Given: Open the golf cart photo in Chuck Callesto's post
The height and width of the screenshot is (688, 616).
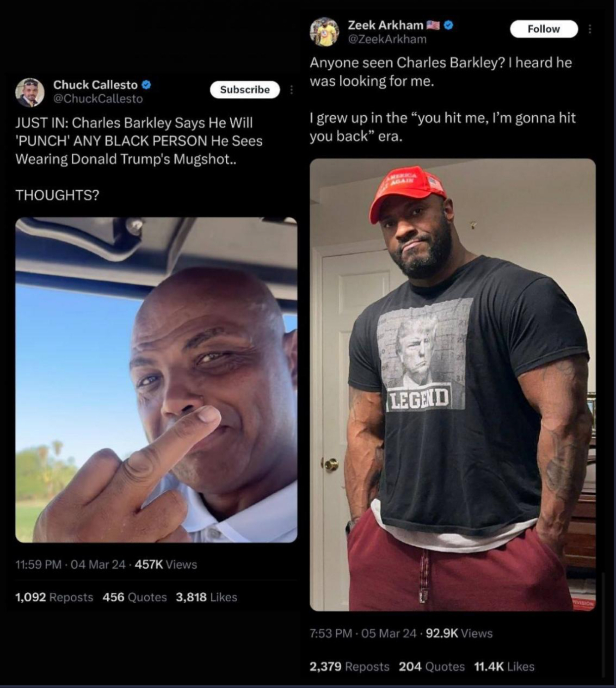Looking at the screenshot, I should coord(156,379).
